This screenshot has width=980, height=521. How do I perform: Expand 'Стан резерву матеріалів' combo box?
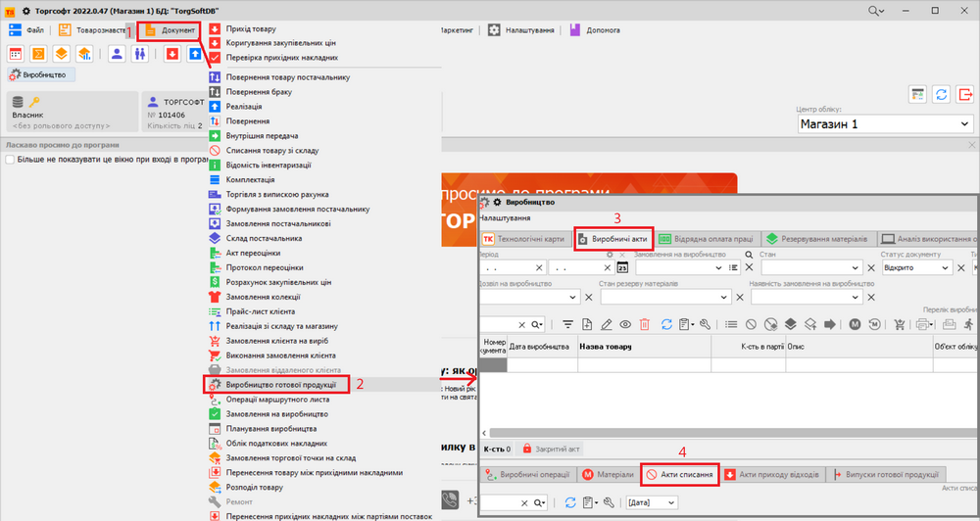click(729, 297)
